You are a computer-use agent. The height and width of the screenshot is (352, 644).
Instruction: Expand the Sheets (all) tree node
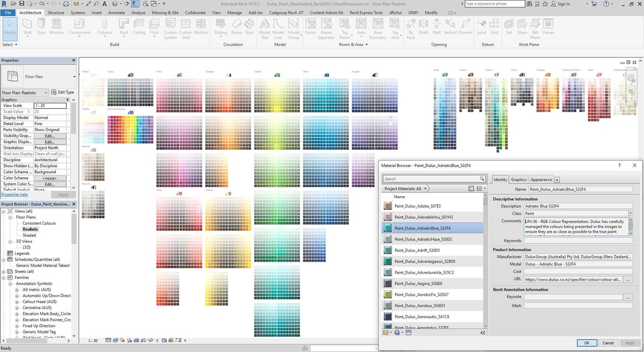click(4, 271)
